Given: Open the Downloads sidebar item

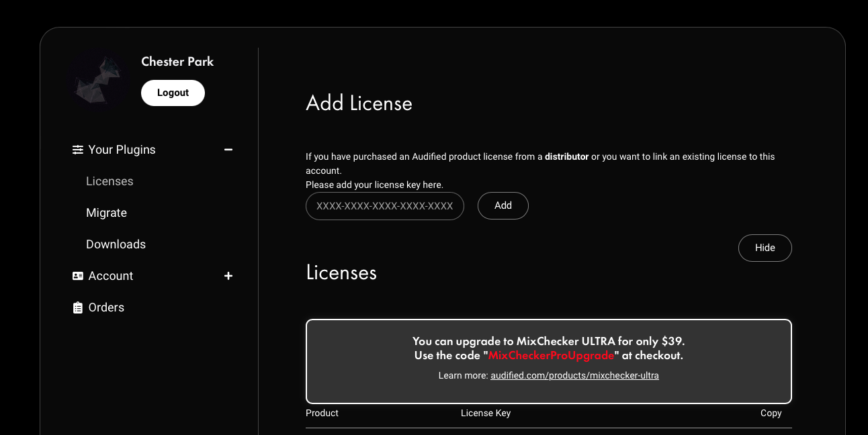Looking at the screenshot, I should (x=116, y=244).
